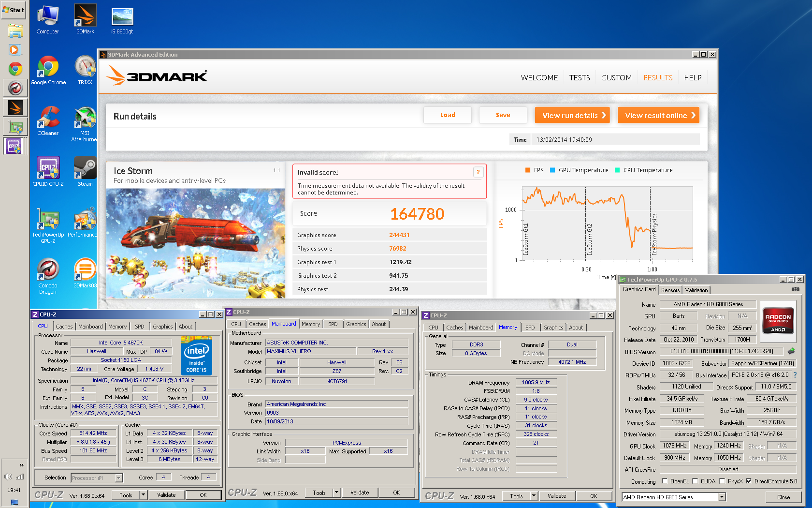Click the network signal tray icon

(x=20, y=477)
